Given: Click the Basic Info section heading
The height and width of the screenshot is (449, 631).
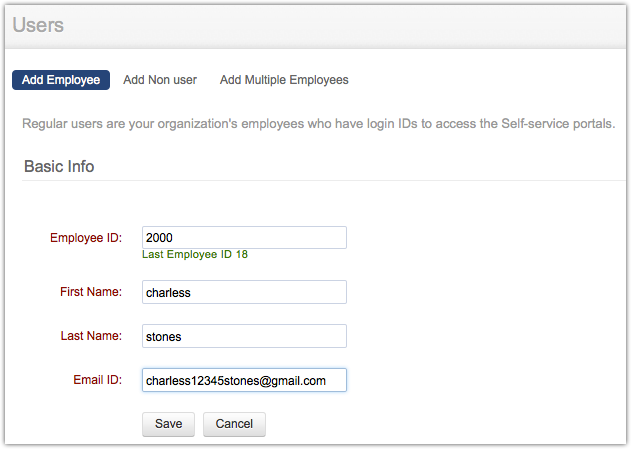Looking at the screenshot, I should coord(59,166).
